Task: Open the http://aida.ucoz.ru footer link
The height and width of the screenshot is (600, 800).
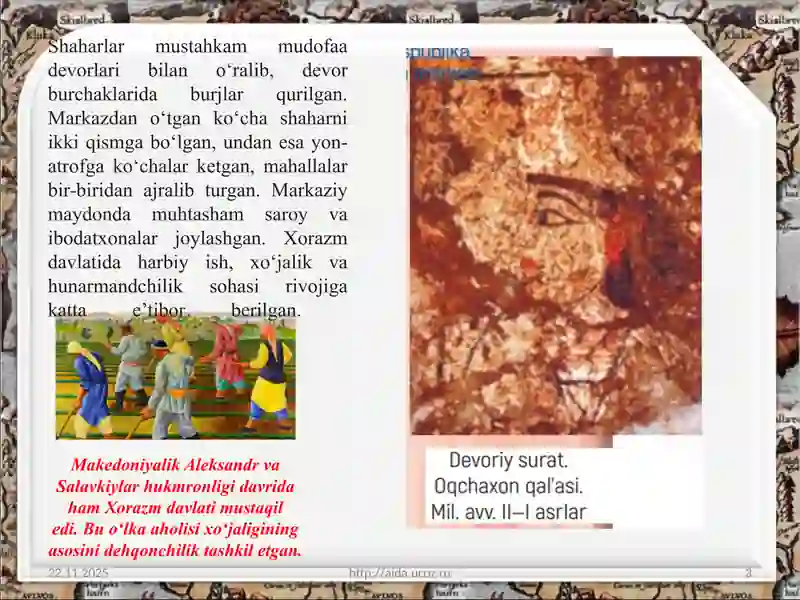Action: [x=401, y=573]
